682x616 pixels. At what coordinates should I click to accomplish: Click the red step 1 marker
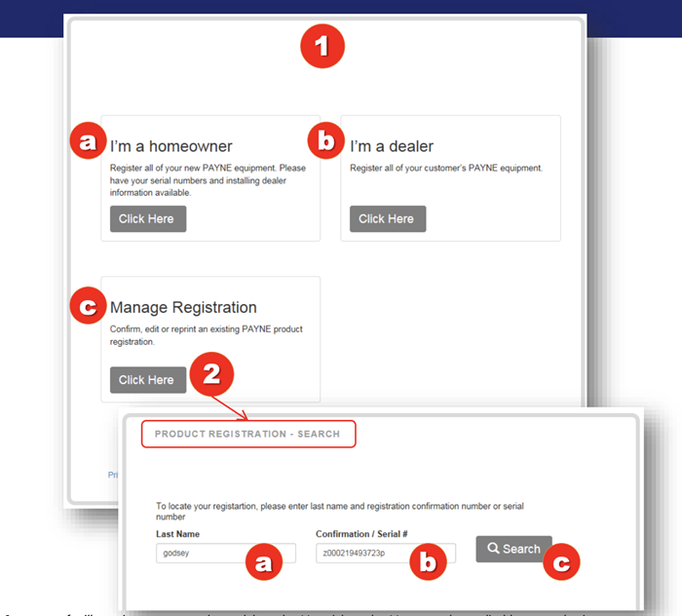coord(322,46)
